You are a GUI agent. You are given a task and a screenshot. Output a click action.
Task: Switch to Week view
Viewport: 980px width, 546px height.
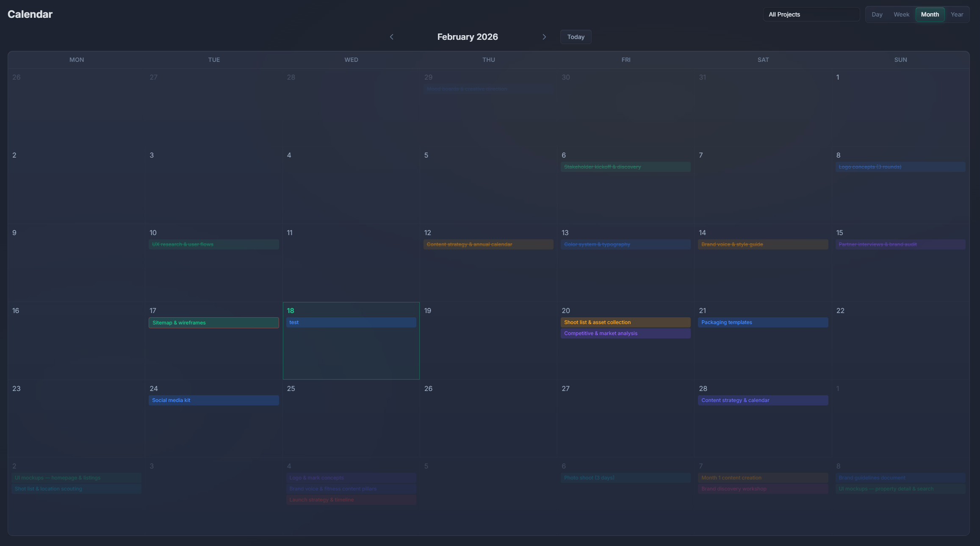click(x=901, y=14)
